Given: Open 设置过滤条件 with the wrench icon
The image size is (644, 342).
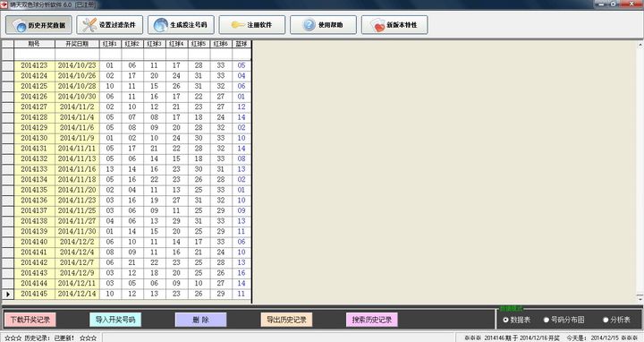Looking at the screenshot, I should (x=110, y=25).
